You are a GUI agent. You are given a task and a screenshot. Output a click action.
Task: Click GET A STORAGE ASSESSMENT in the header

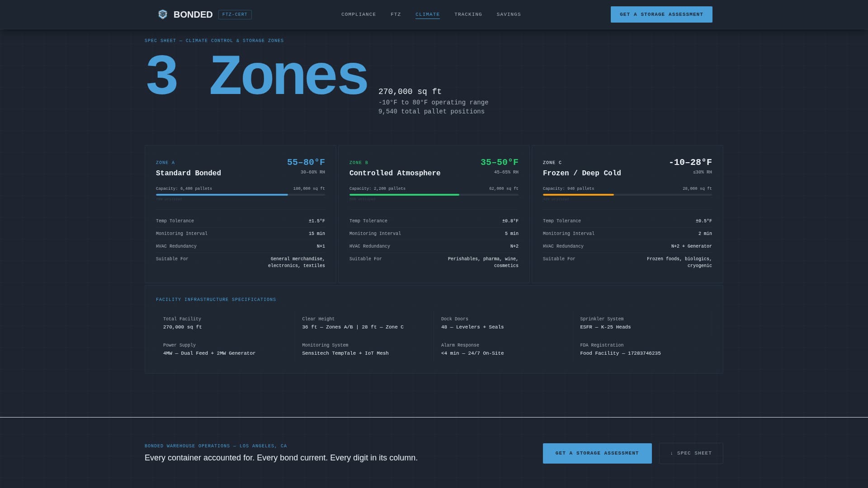(661, 14)
